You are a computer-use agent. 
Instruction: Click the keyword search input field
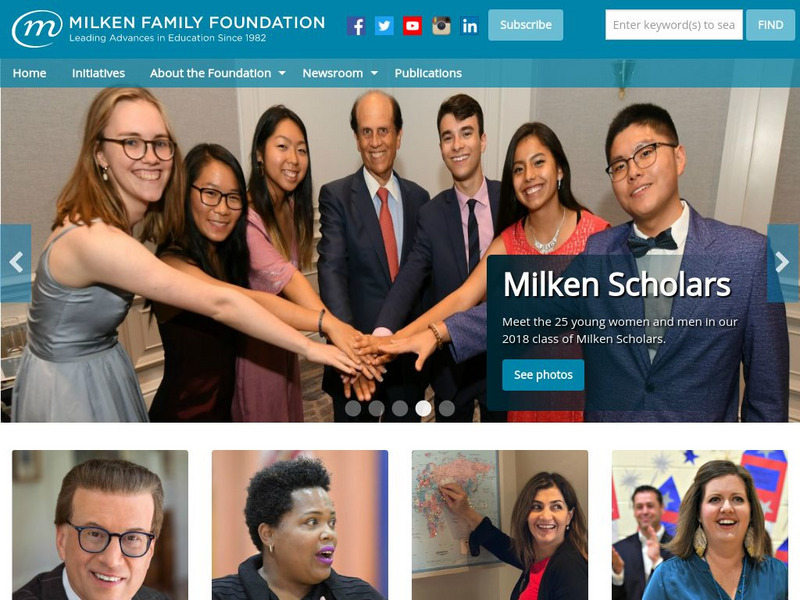click(674, 24)
